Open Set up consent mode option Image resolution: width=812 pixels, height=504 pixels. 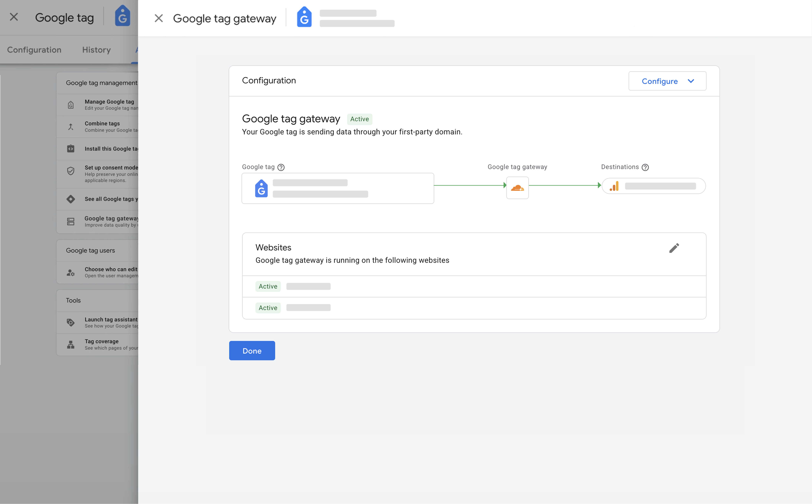(97, 174)
